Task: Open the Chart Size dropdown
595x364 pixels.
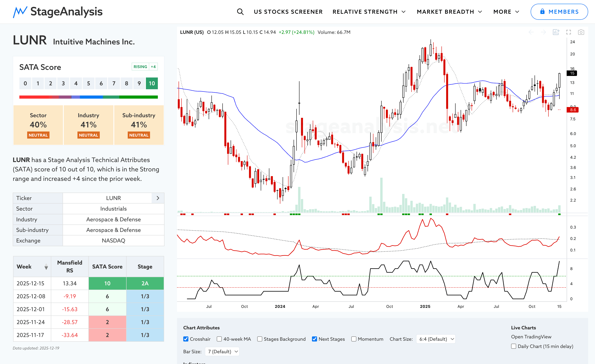Action: 436,339
